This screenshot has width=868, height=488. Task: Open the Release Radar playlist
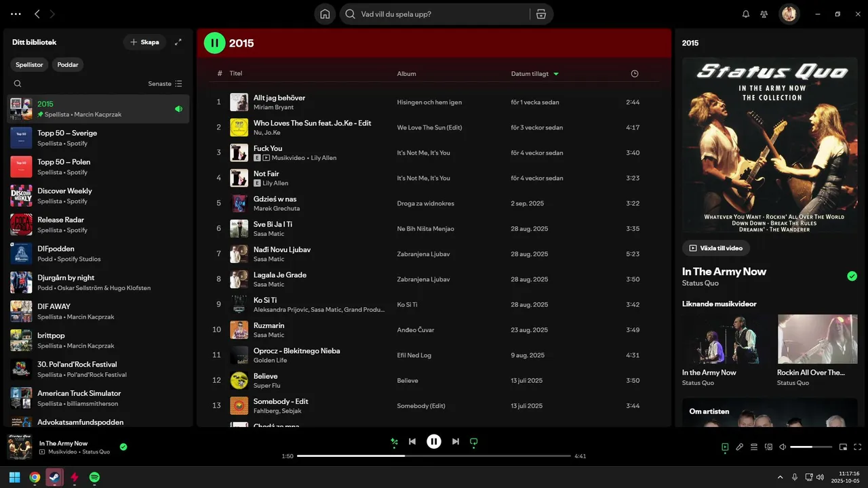98,224
